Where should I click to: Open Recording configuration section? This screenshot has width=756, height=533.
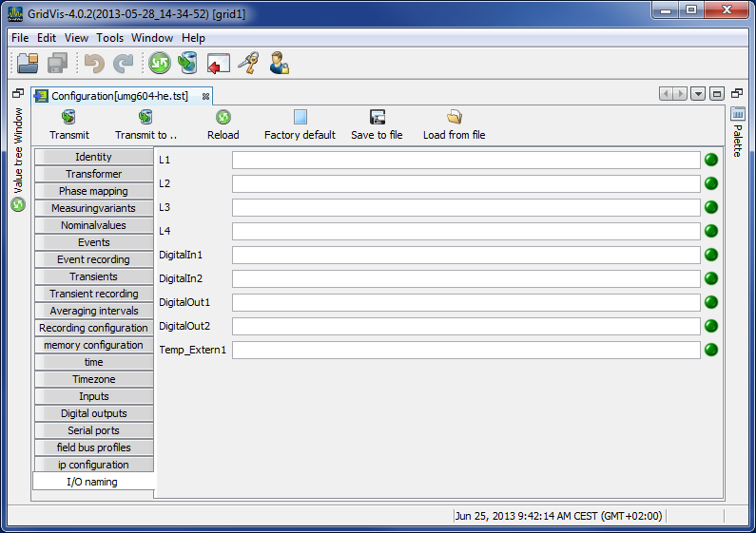coord(93,328)
